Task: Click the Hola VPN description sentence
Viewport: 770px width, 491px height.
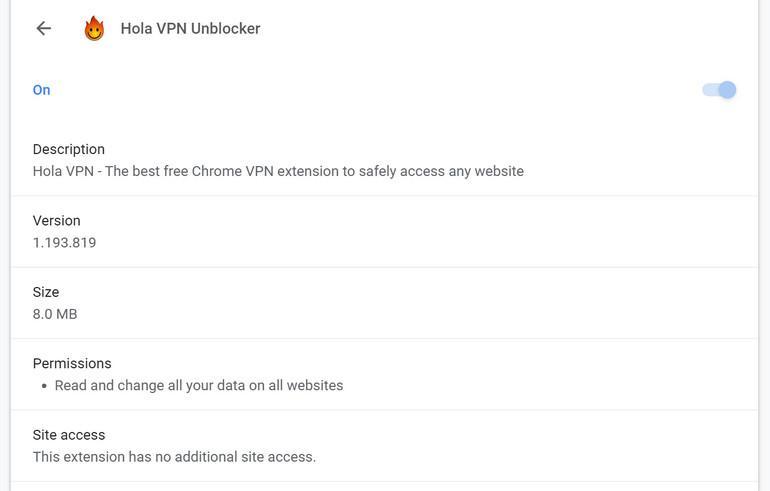Action: pyautogui.click(x=278, y=171)
